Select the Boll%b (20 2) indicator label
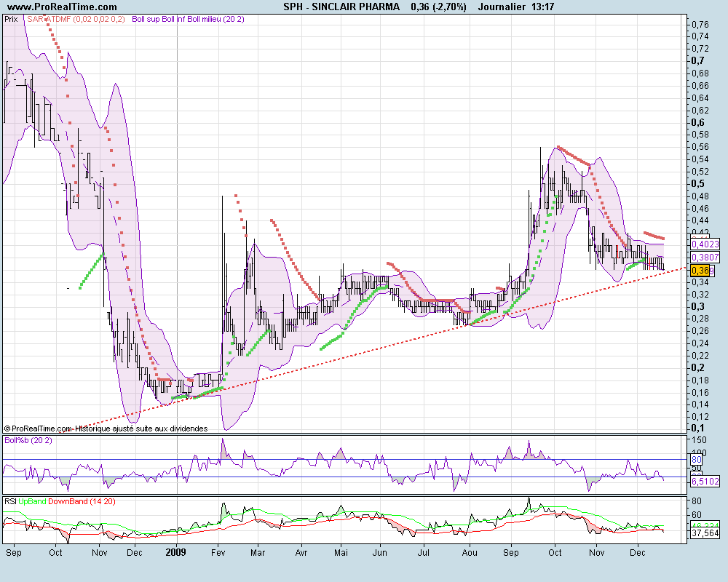Screen dimensions: 728x582 pos(28,440)
